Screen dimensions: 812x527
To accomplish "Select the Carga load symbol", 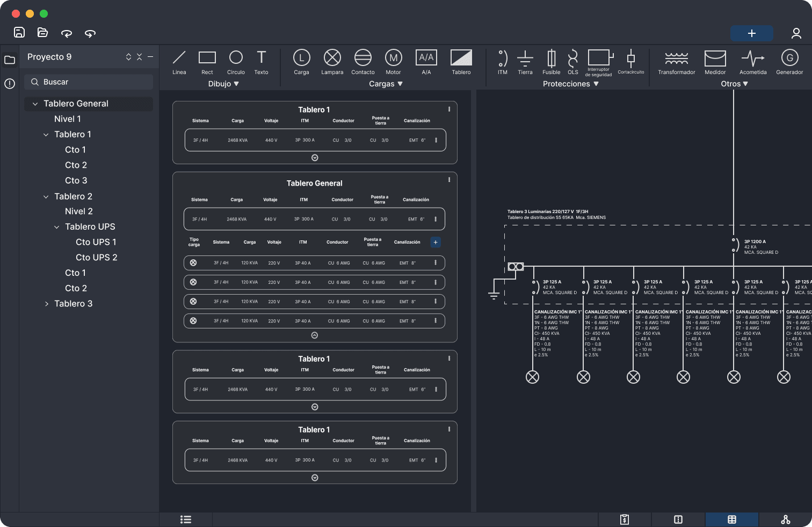I will click(301, 62).
